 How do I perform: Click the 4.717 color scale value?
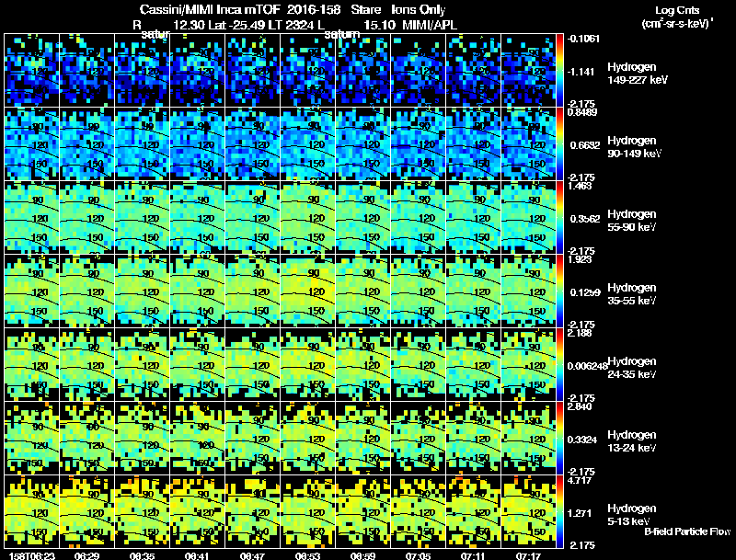click(x=580, y=480)
